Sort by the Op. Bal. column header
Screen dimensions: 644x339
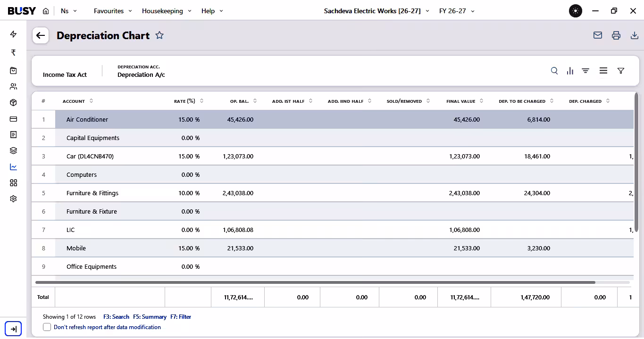[x=243, y=101]
